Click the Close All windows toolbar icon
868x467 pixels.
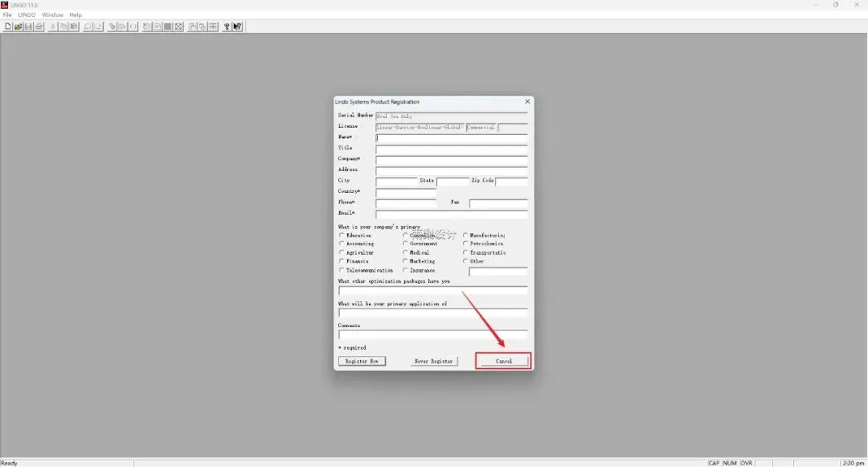point(203,27)
